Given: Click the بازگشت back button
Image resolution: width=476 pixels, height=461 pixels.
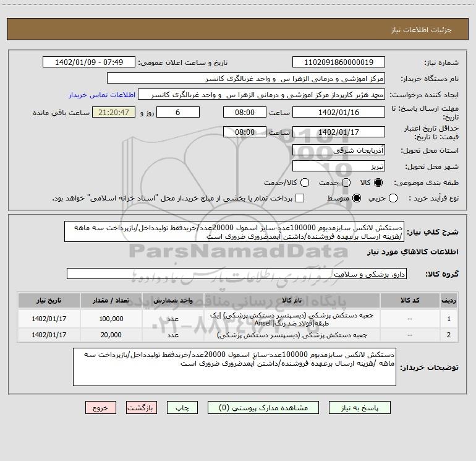Looking at the screenshot, I should click(x=142, y=408).
